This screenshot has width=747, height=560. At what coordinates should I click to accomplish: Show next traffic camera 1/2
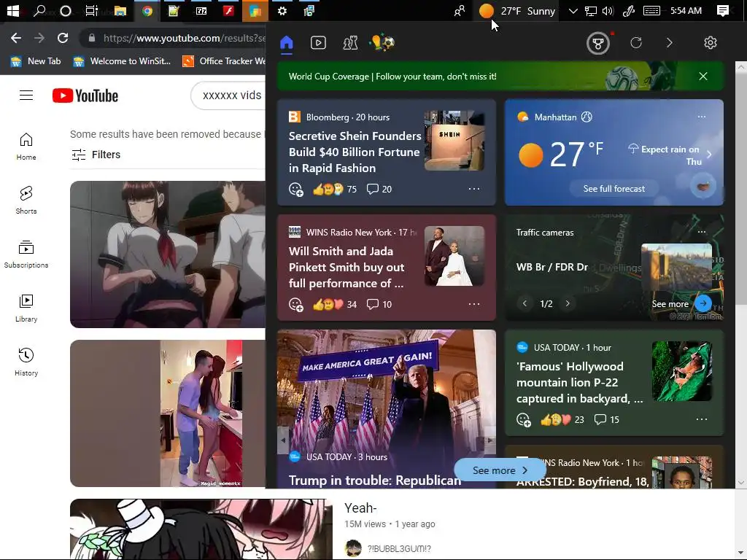[568, 303]
